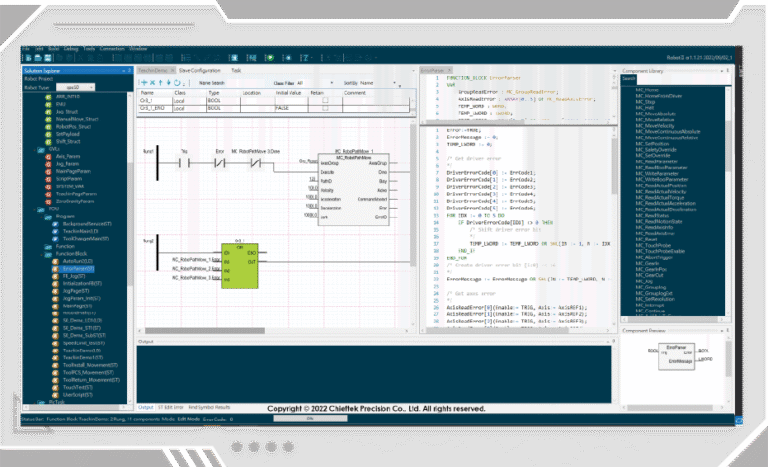Select MC_MoveVelocity in Component Library
This screenshot has width=768, height=467.
click(x=655, y=126)
